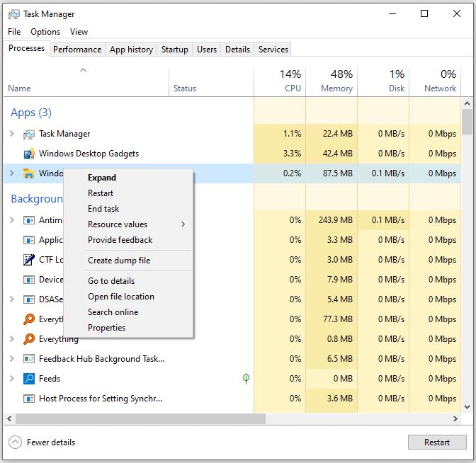Image resolution: width=476 pixels, height=463 pixels.
Task: Choose Create dump file in the context menu
Action: click(x=127, y=261)
